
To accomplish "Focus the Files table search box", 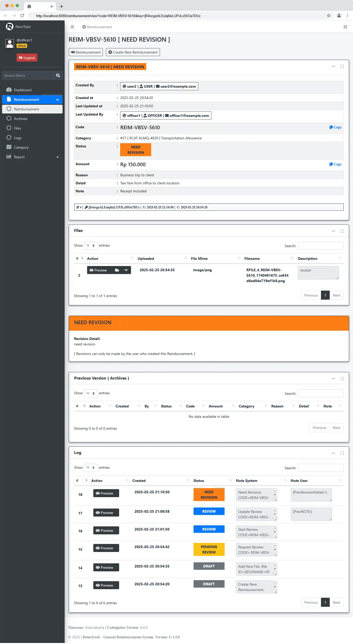I will coord(321,246).
